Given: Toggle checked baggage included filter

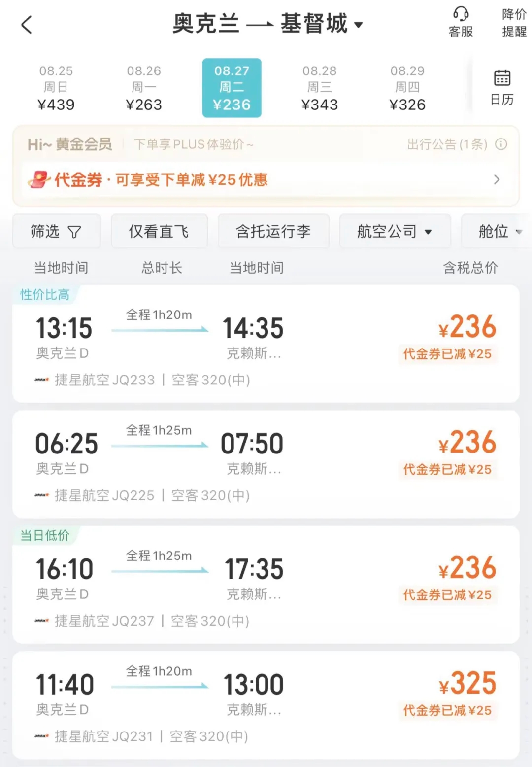Looking at the screenshot, I should tap(273, 231).
